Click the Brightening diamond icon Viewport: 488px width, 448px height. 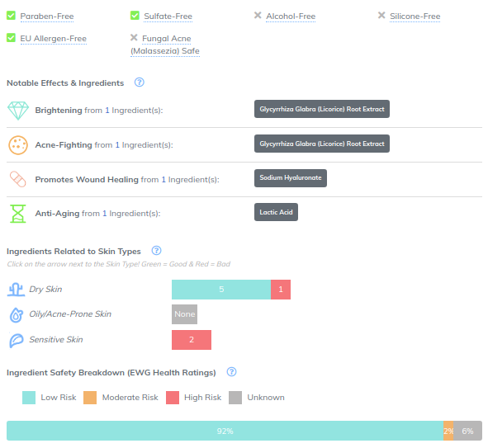coord(18,111)
